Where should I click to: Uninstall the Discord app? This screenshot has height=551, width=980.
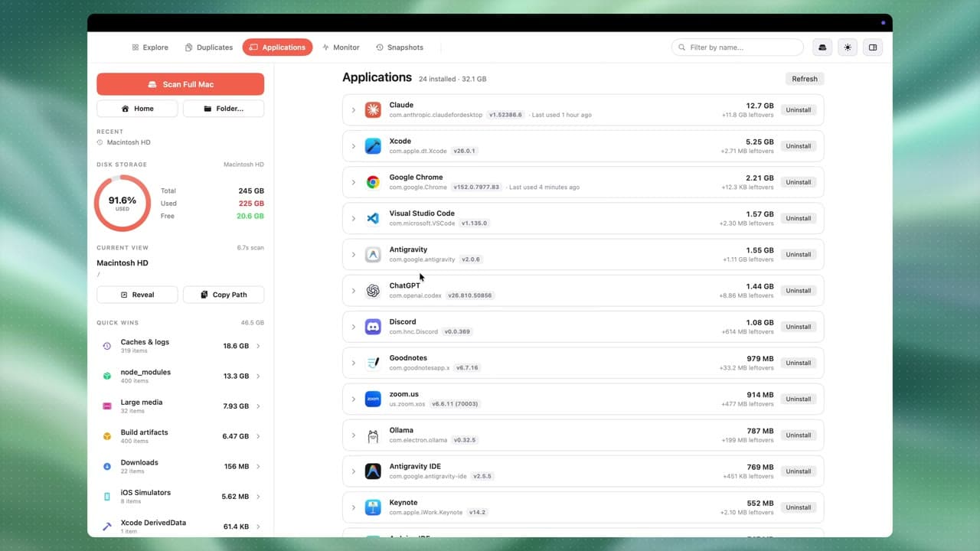(x=799, y=327)
